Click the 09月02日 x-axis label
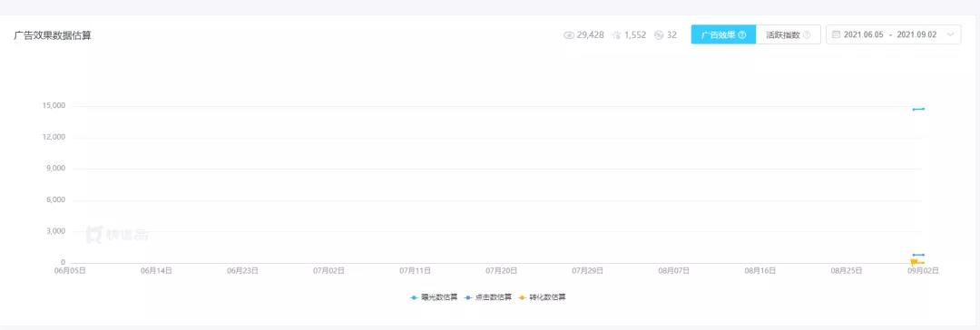Viewport: 980px width, 330px height. [923, 271]
